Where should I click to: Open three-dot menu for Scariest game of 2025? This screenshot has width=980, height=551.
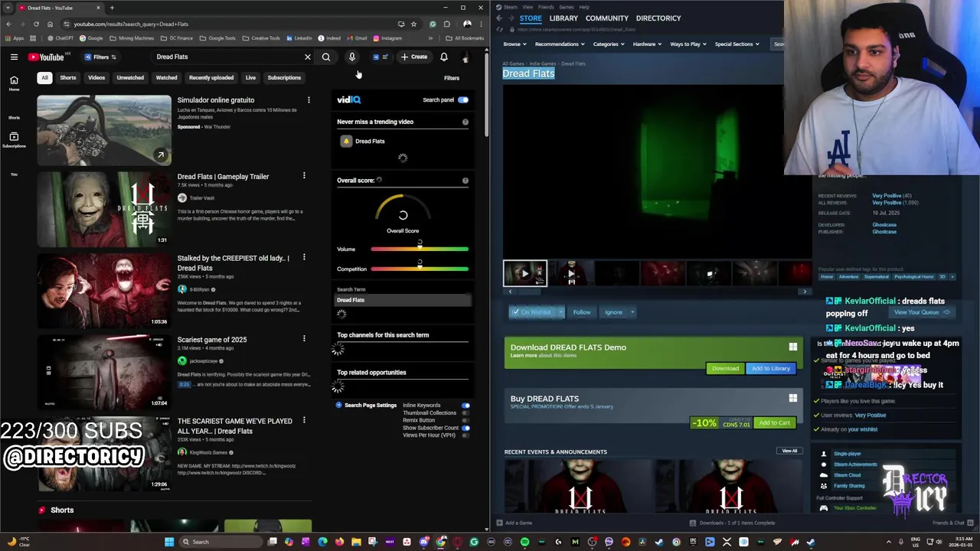(x=304, y=339)
